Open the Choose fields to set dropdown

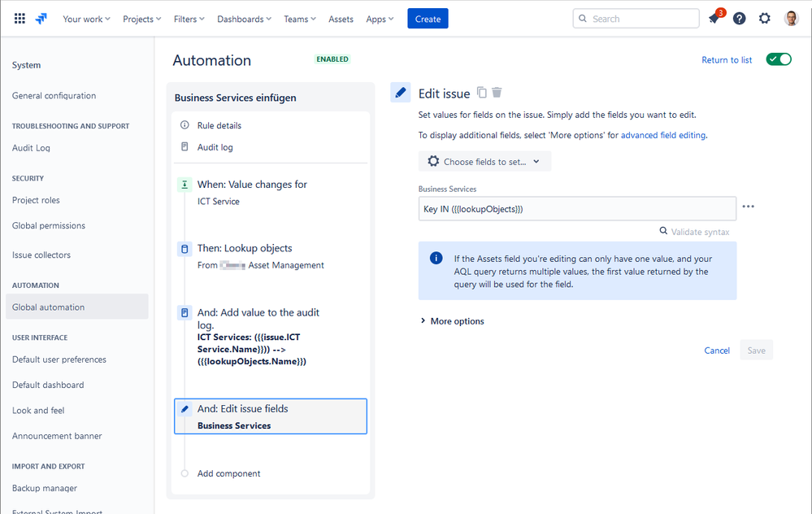(484, 161)
